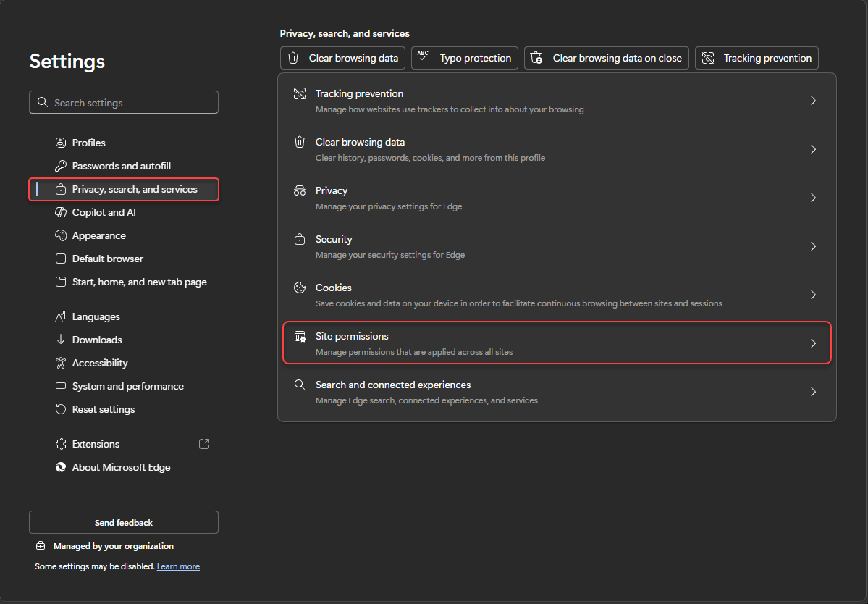Click the Appearance palette icon
Image resolution: width=868 pixels, height=604 pixels.
coord(61,236)
